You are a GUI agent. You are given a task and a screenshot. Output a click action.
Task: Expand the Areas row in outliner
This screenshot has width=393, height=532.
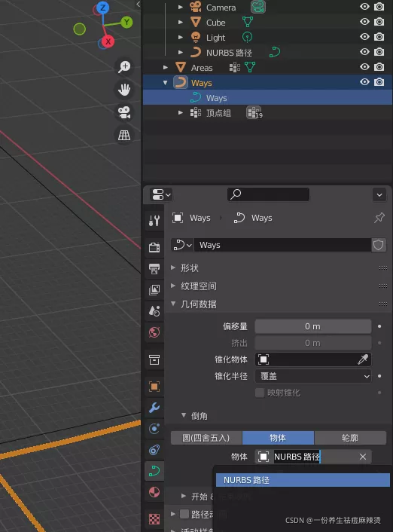tap(165, 68)
